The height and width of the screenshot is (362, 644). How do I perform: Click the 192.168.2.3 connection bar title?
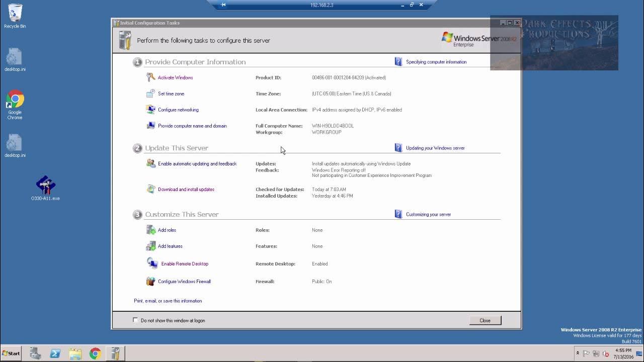(x=321, y=5)
